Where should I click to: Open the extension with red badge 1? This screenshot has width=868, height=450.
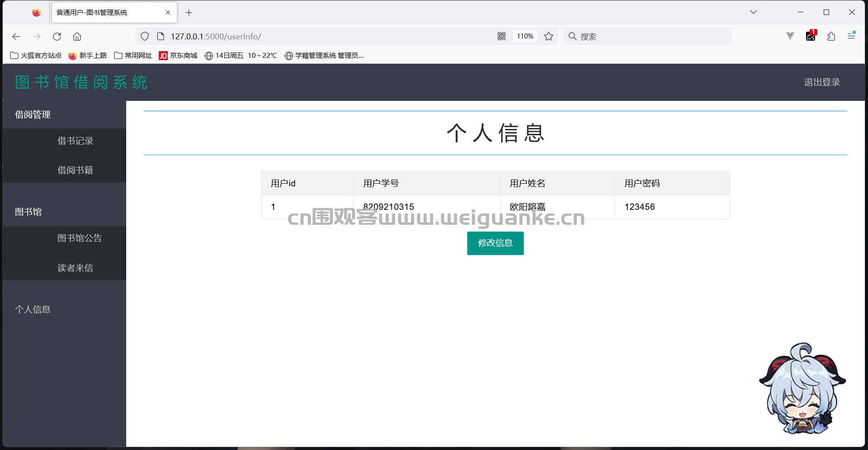(811, 36)
